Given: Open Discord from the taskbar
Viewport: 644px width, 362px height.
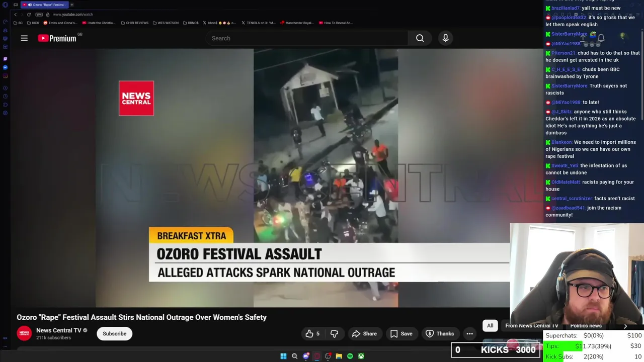Looking at the screenshot, I should pyautogui.click(x=306, y=356).
